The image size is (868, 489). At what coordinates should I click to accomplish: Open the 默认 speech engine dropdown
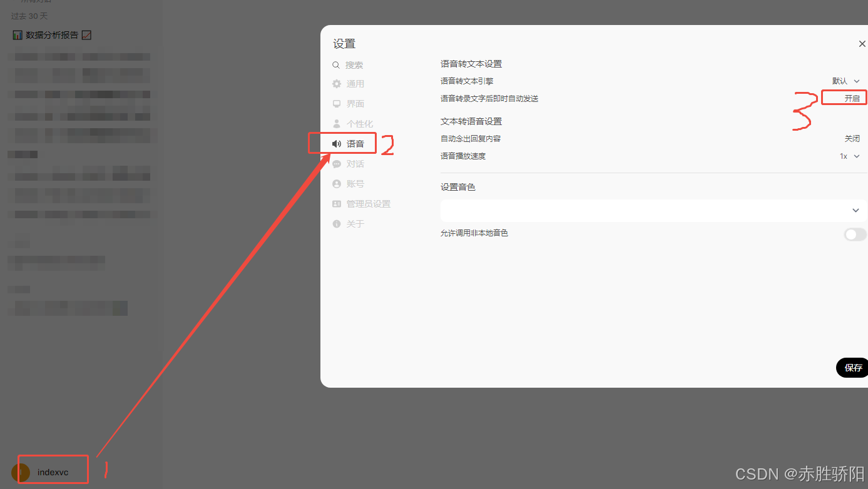point(846,81)
